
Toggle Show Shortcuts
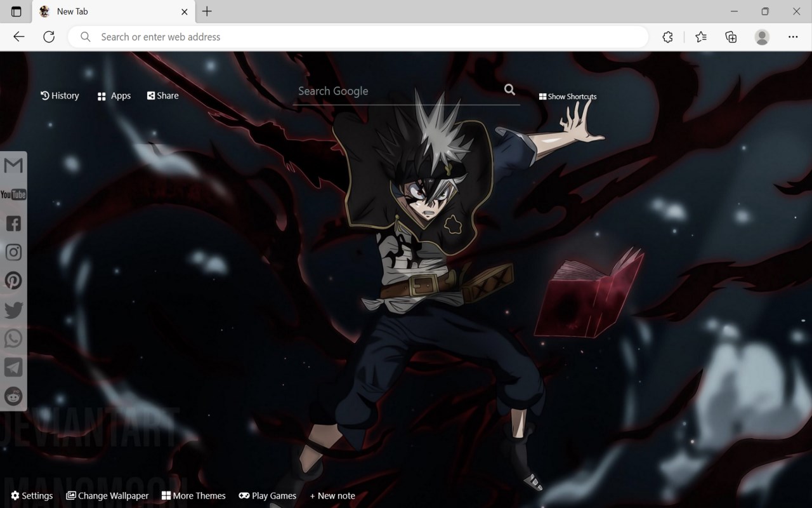[x=568, y=97]
